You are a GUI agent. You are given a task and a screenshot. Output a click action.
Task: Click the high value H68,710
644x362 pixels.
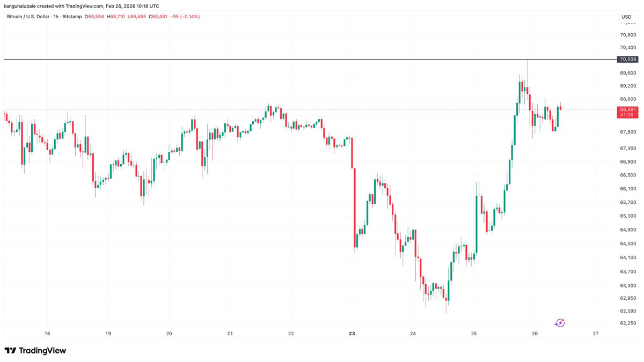click(115, 17)
